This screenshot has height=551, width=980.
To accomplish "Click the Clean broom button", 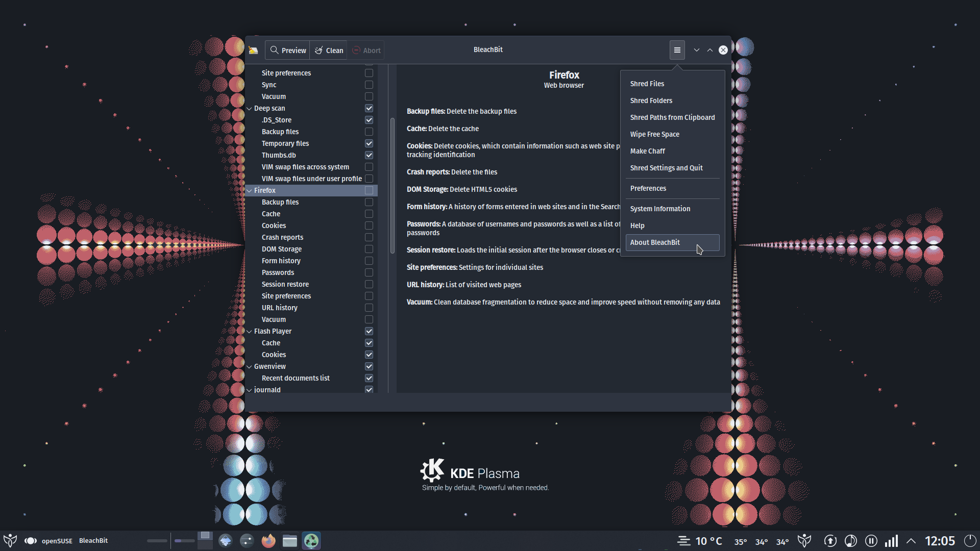I will 329,50.
